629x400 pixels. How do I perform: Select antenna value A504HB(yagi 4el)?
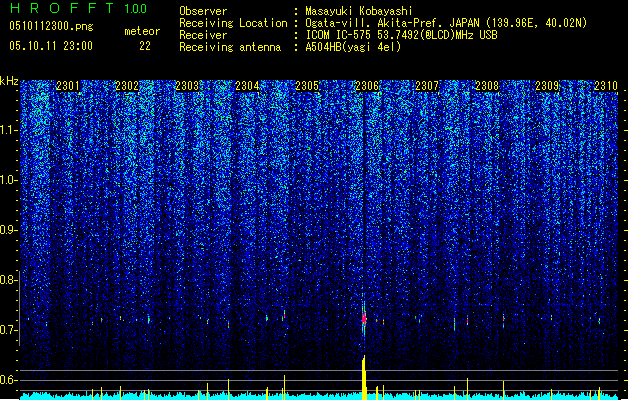pyautogui.click(x=353, y=47)
